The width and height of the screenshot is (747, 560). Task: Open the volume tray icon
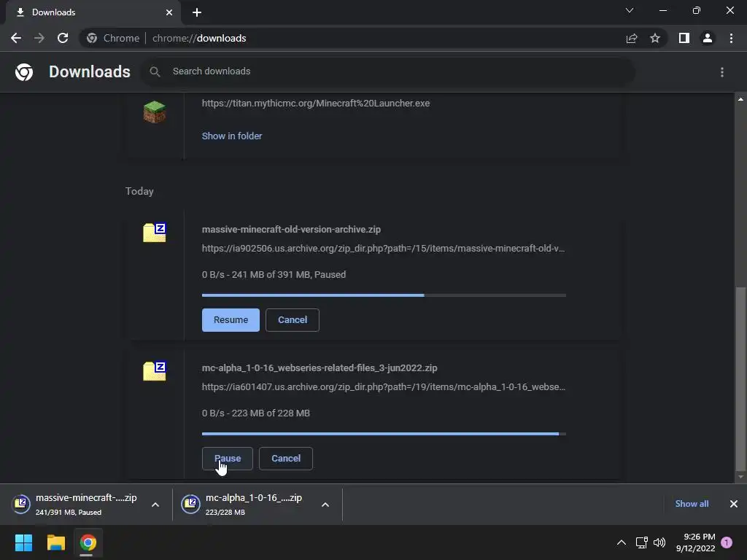659,542
